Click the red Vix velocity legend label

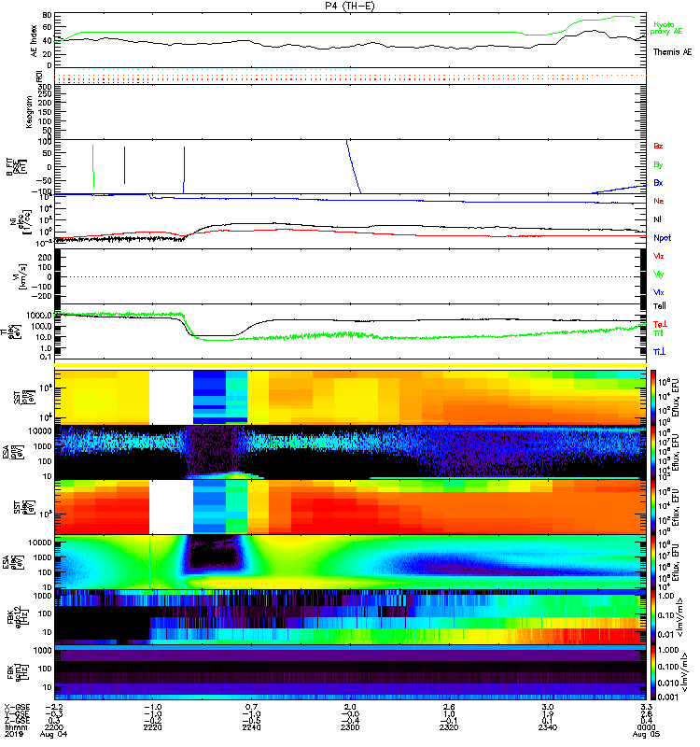658,256
